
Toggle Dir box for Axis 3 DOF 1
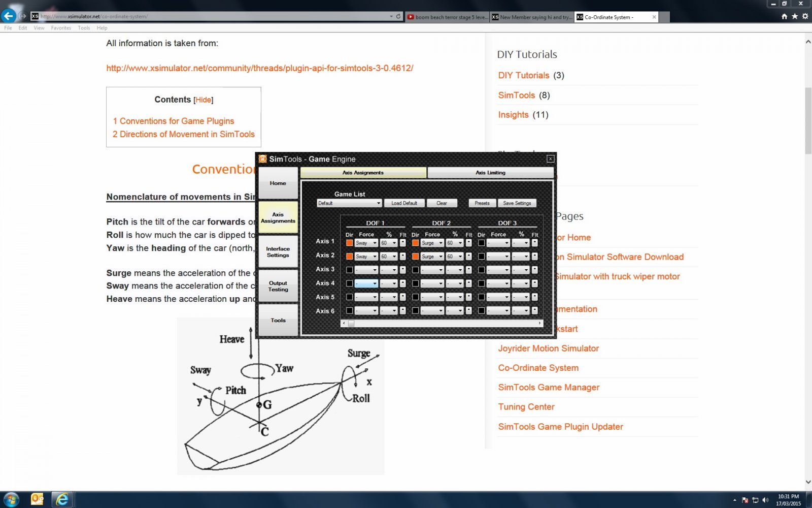349,270
